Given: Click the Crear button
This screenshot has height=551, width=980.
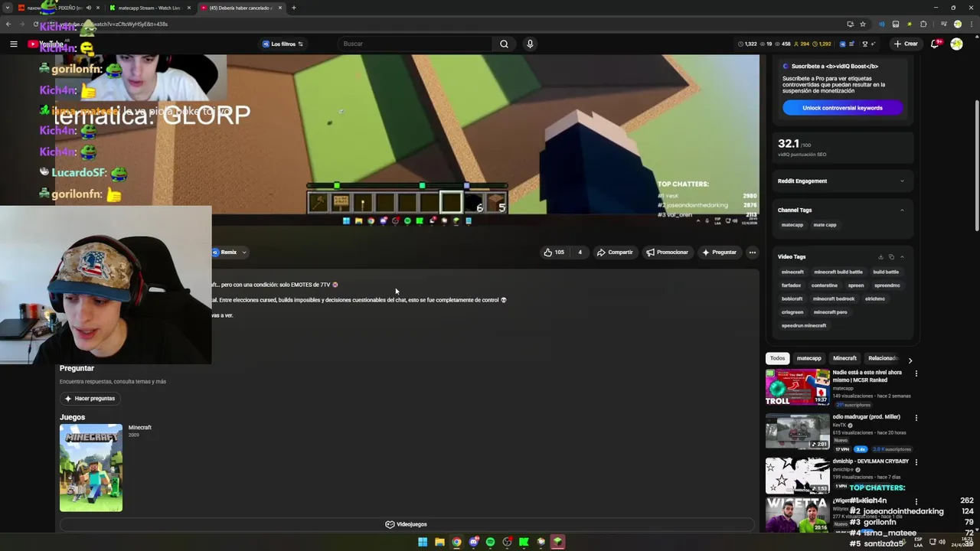Looking at the screenshot, I should coord(906,44).
